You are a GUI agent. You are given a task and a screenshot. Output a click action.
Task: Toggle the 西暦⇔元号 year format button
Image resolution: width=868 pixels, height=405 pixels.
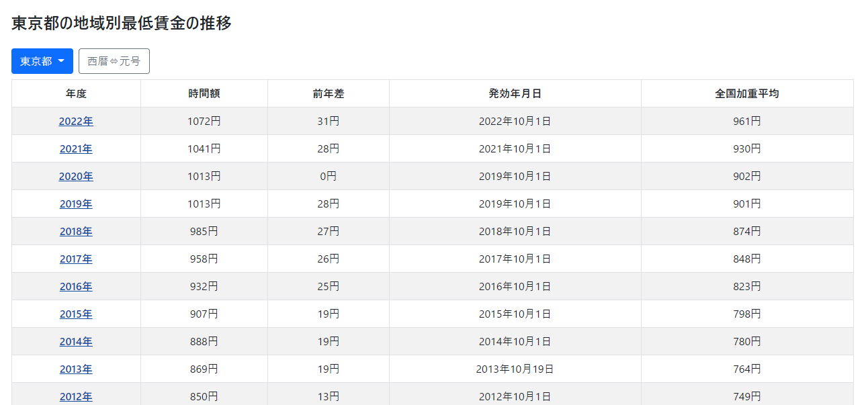coord(114,61)
